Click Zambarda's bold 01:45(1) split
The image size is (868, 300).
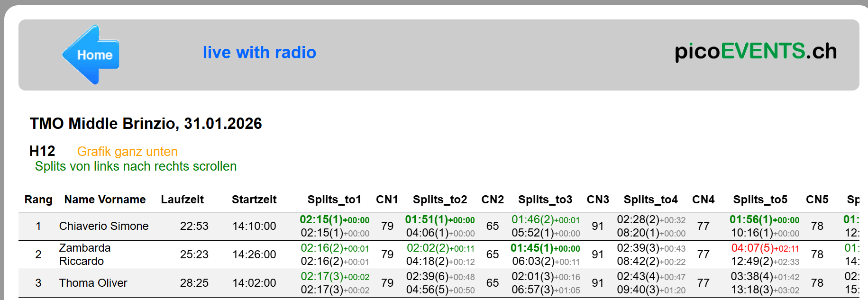pyautogui.click(x=531, y=248)
